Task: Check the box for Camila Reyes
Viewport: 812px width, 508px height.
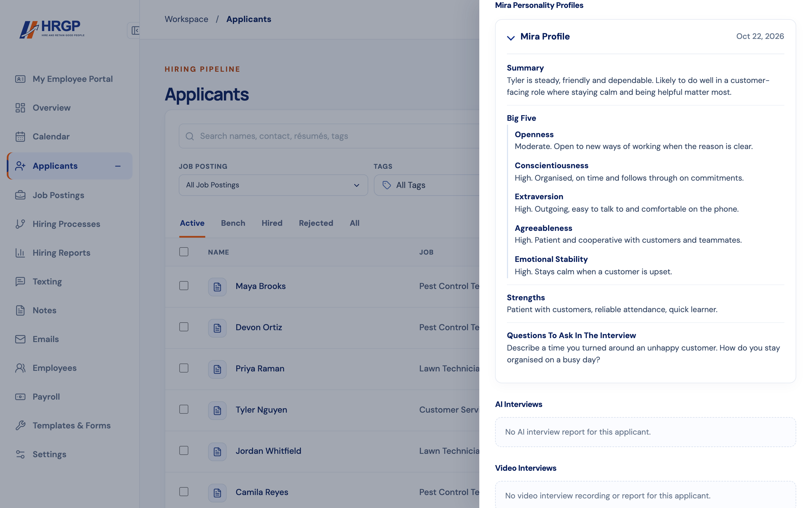Action: (x=184, y=492)
